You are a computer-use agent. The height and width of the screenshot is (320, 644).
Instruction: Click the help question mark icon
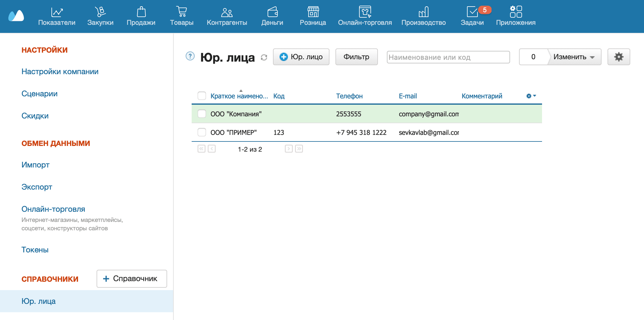point(190,56)
